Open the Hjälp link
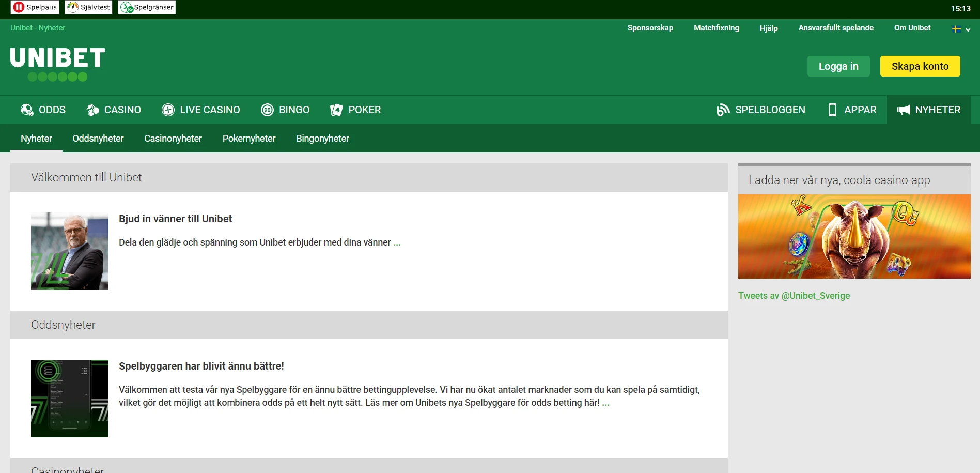 (769, 28)
